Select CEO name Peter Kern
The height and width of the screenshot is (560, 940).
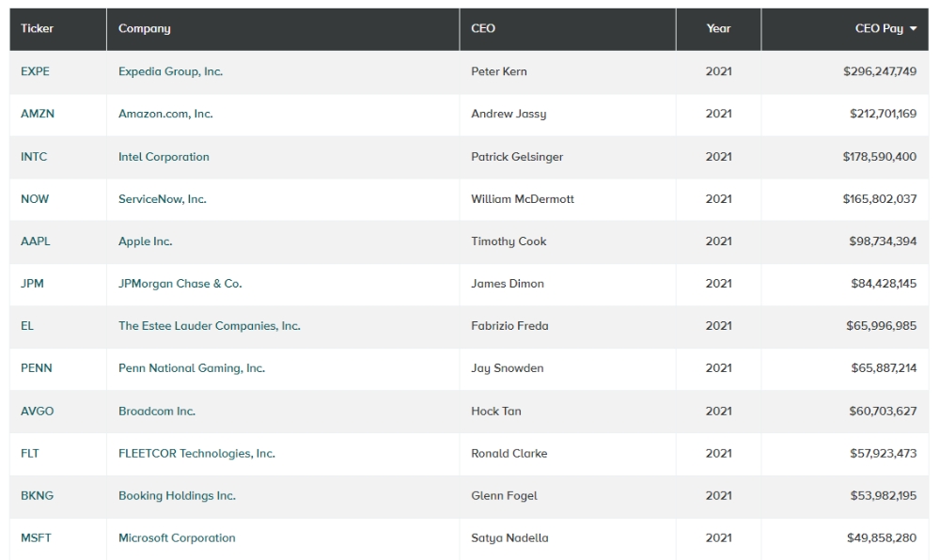click(x=499, y=71)
